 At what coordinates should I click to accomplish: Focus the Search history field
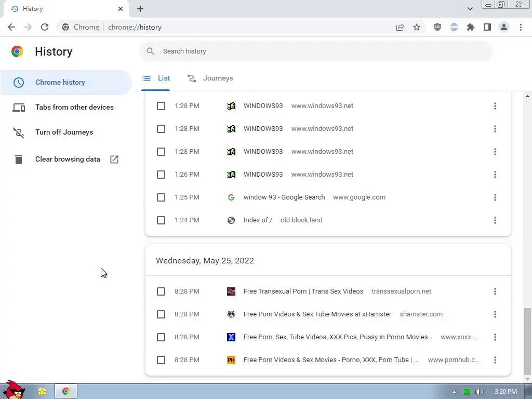point(316,51)
